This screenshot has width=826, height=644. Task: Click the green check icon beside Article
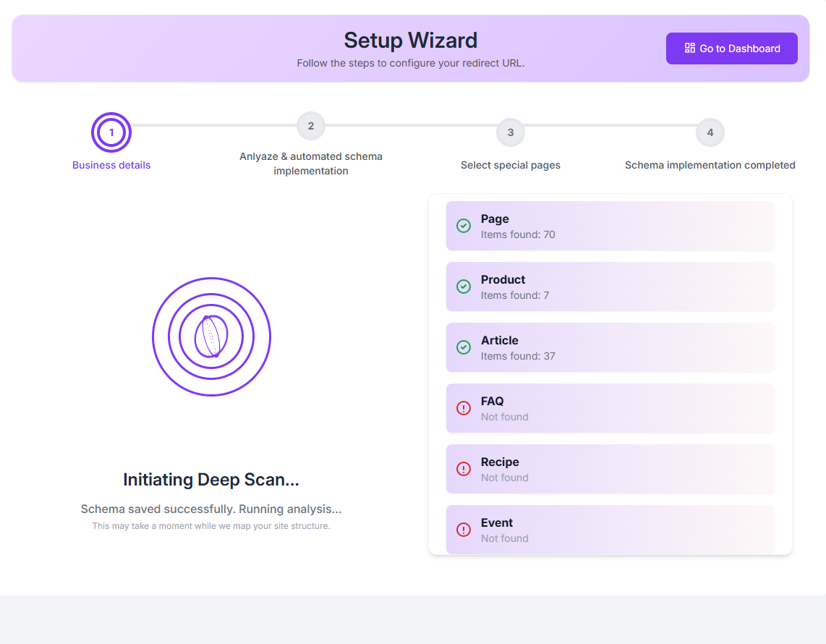click(464, 347)
